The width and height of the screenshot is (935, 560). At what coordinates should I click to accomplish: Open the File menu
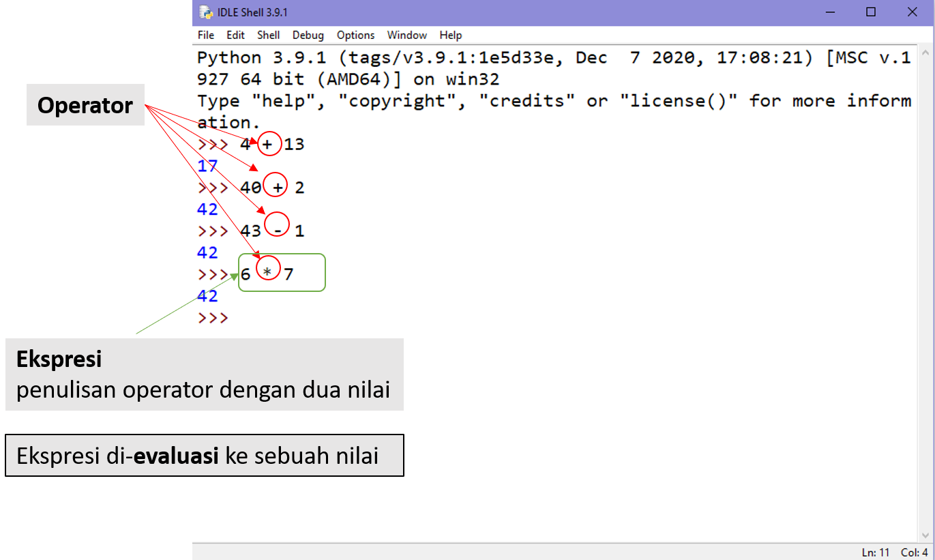tap(205, 35)
